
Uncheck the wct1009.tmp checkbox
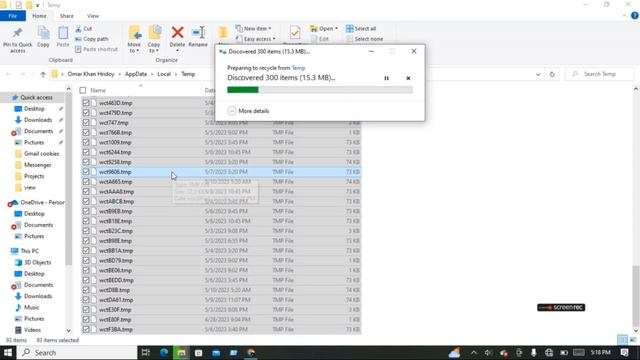click(86, 142)
